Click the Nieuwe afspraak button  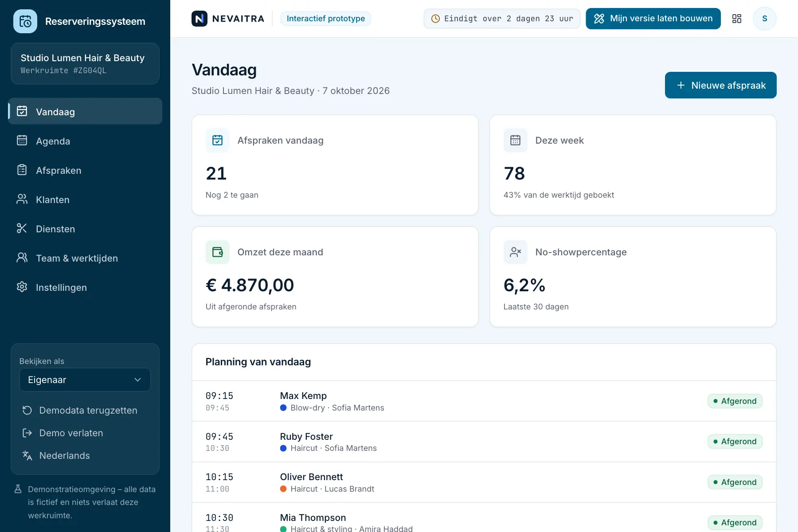721,85
